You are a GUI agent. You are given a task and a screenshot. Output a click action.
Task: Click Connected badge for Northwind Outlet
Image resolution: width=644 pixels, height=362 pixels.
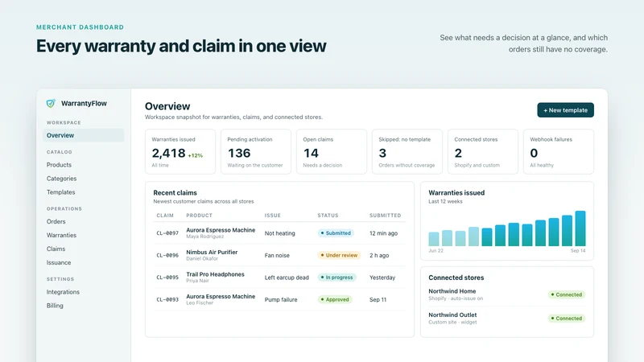pyautogui.click(x=567, y=319)
